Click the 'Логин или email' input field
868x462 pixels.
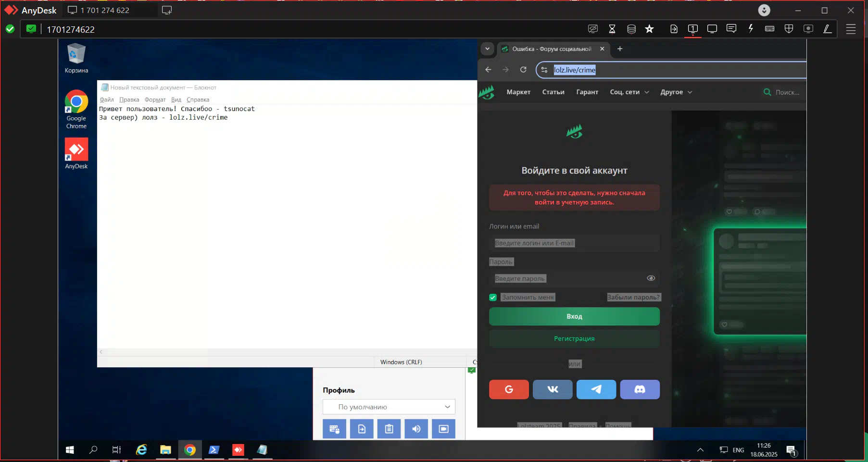coord(574,243)
